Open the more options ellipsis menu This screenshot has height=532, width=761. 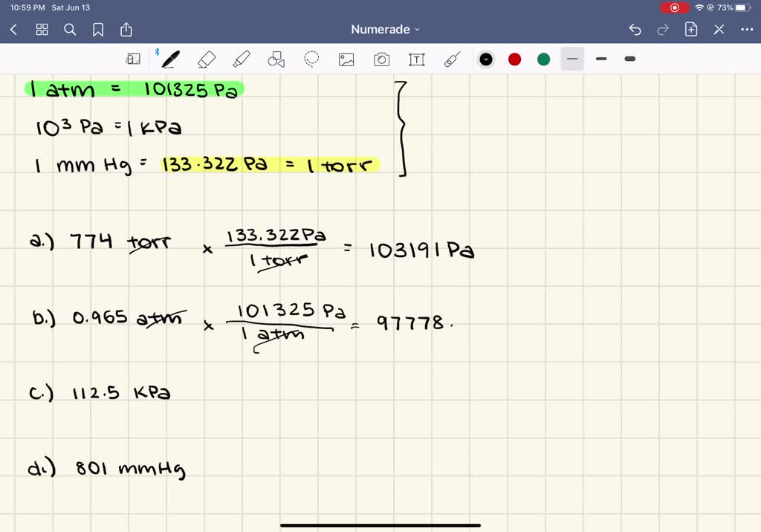click(x=747, y=30)
